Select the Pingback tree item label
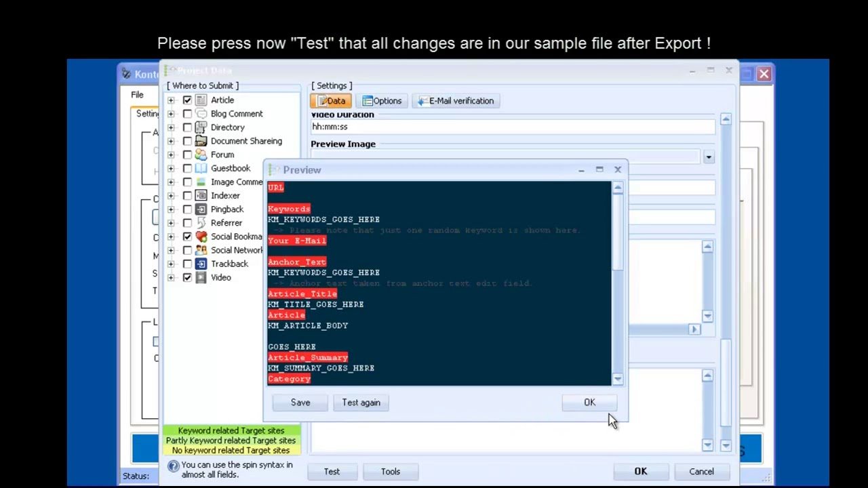 click(226, 209)
